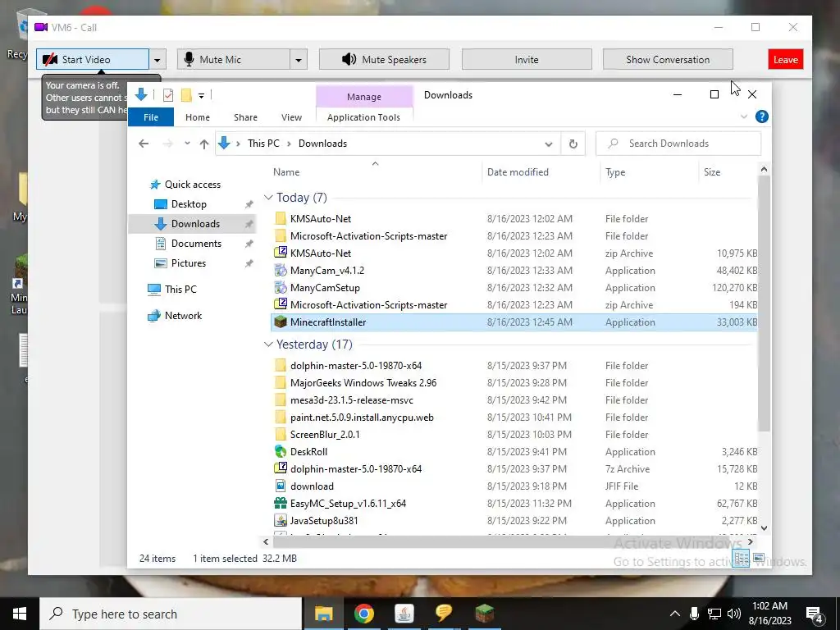Click the Invite button
840x630 pixels.
527,59
